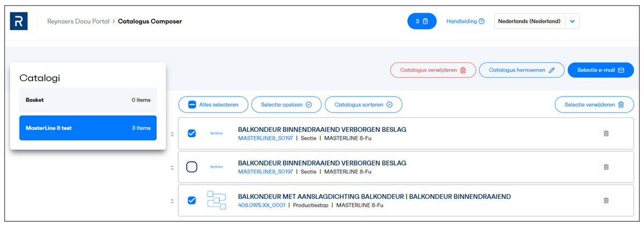Select the Basket catalogue with 0 items
This screenshot has height=225, width=644.
coord(88,100)
